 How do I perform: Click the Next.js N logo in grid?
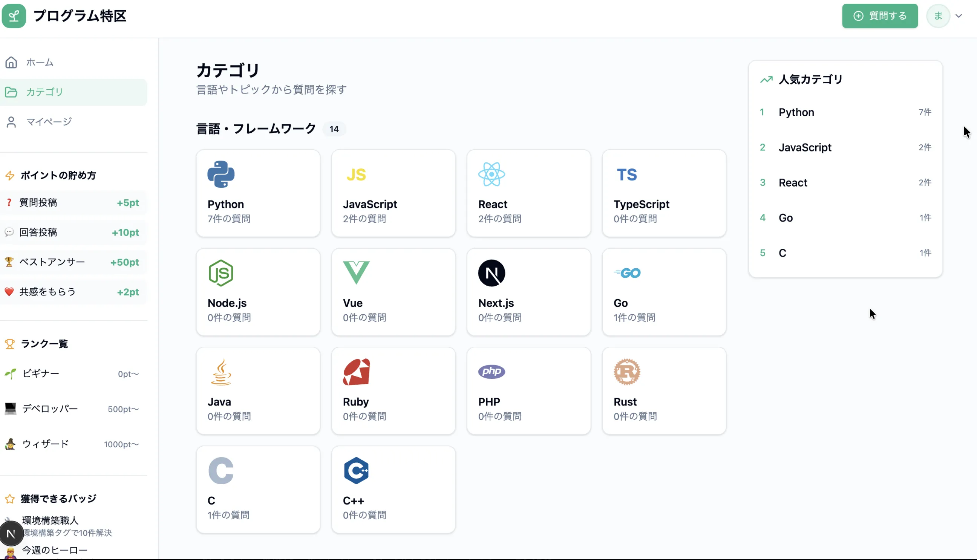tap(491, 273)
